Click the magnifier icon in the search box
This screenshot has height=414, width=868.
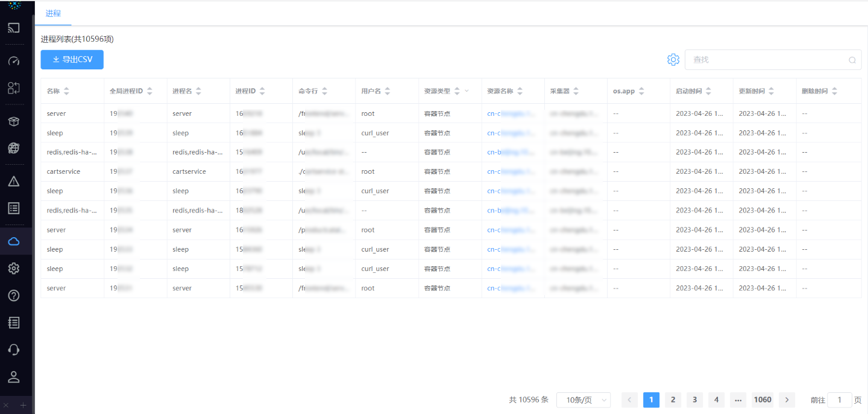pos(852,60)
